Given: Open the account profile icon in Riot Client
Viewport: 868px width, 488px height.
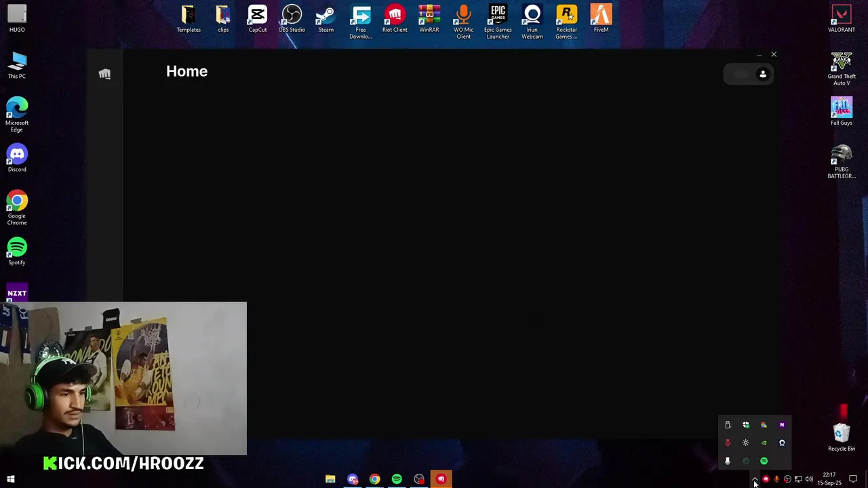Looking at the screenshot, I should tap(763, 75).
